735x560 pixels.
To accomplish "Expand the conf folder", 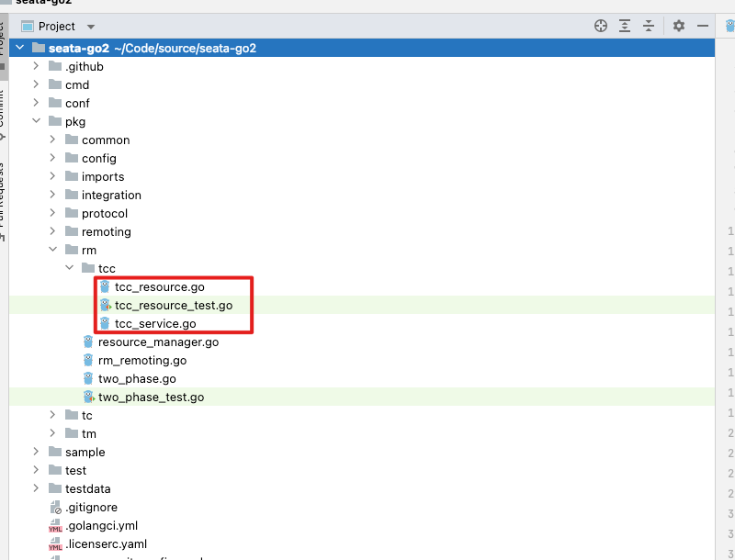I will click(x=36, y=103).
